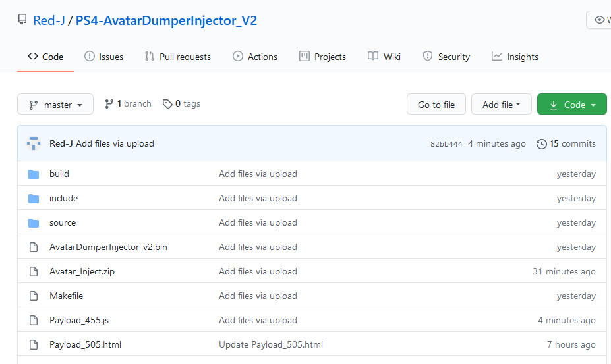This screenshot has height=364, width=611.
Task: Open Avatar_Inject.zip file
Action: pos(82,271)
